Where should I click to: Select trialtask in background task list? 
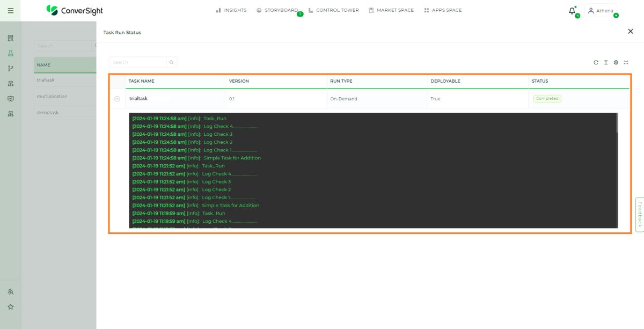tap(46, 80)
